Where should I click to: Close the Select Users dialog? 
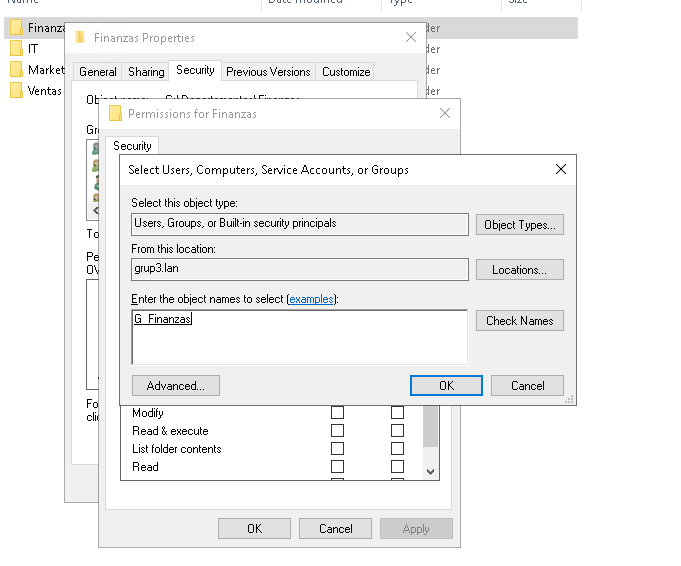pos(561,170)
